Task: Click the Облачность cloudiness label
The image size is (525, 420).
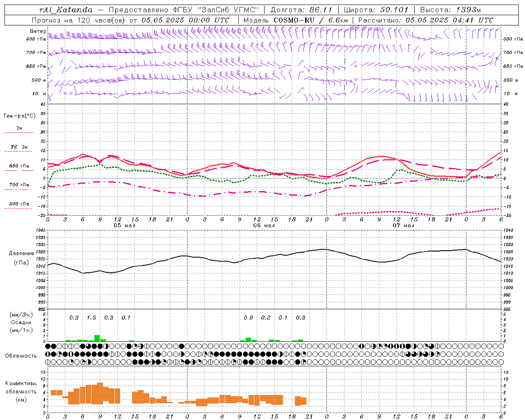Action: 21,356
